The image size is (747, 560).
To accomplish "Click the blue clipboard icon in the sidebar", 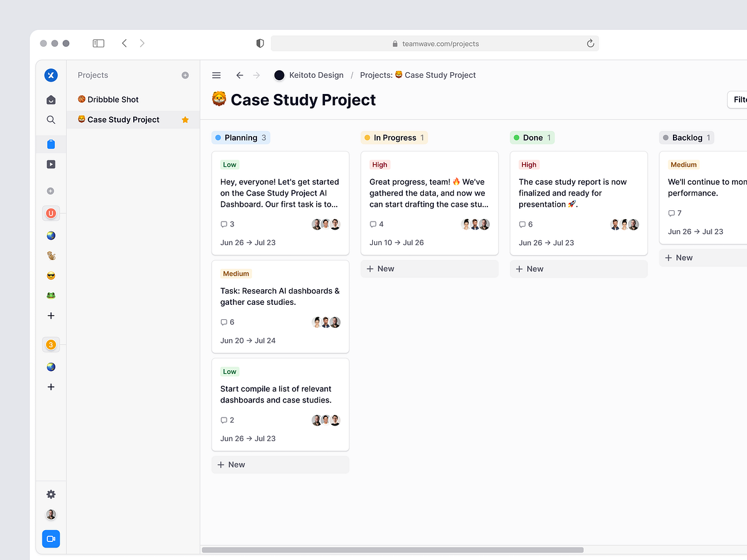I will pos(51,144).
